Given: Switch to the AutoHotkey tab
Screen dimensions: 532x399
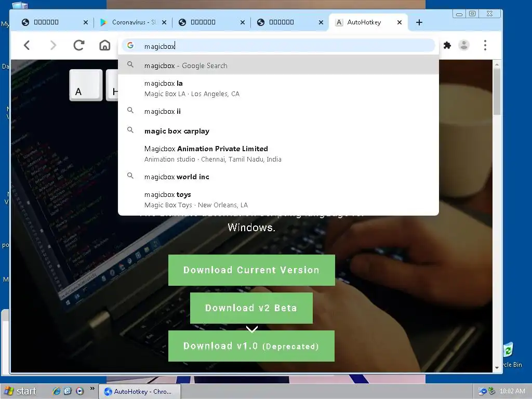Looking at the screenshot, I should (x=368, y=22).
